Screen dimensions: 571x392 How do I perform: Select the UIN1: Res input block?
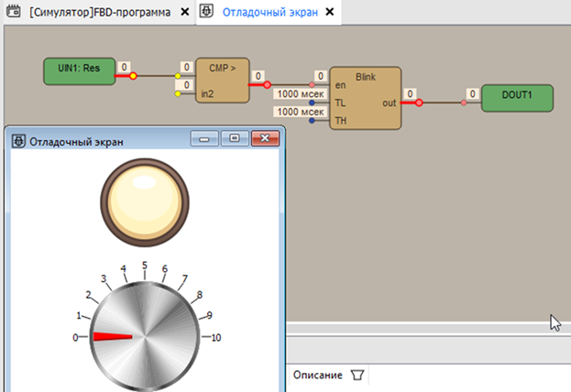pyautogui.click(x=79, y=71)
